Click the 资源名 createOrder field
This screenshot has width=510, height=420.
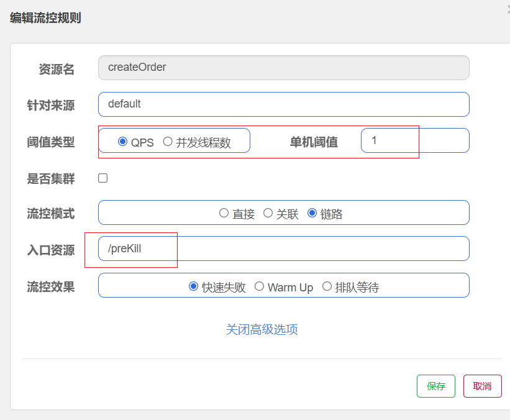[284, 68]
